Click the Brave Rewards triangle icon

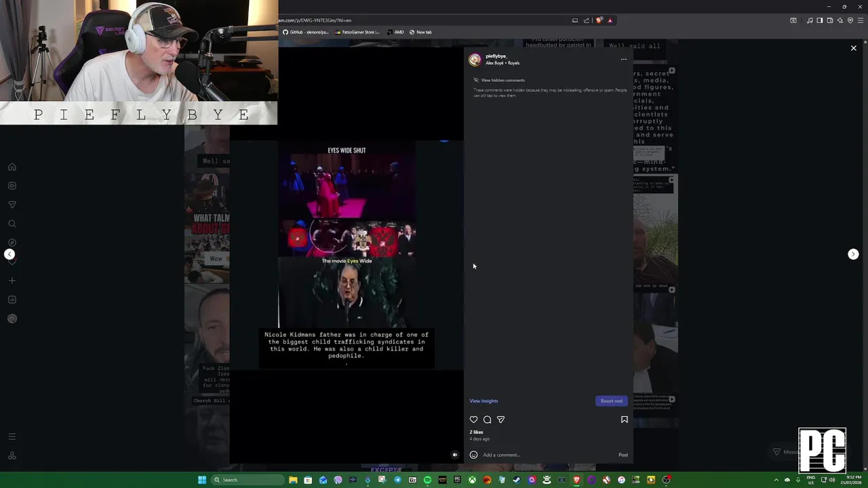(x=610, y=20)
